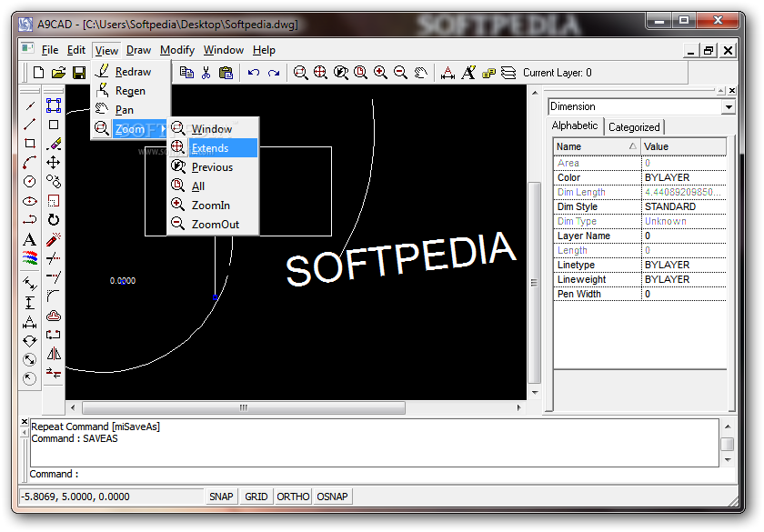Viewport: 764px width, 532px height.
Task: Sort properties by Name column header
Action: (x=598, y=146)
